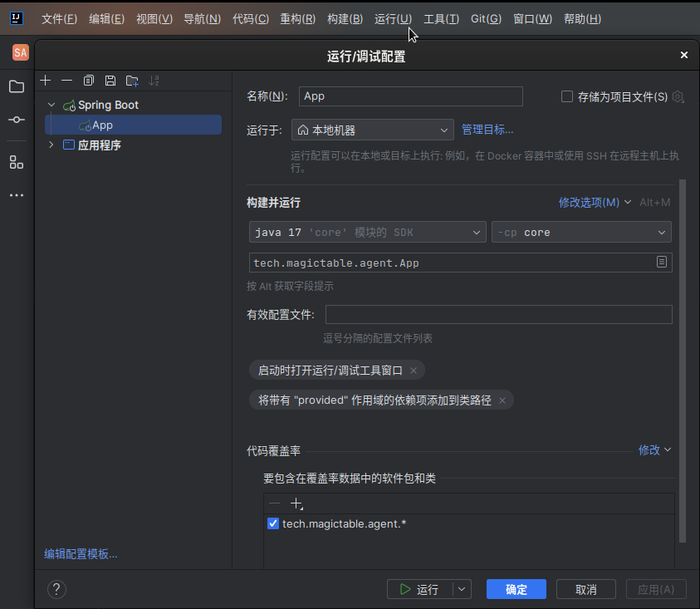Image resolution: width=700 pixels, height=609 pixels.
Task: Open the run-on local machine dropdown
Action: tap(373, 130)
